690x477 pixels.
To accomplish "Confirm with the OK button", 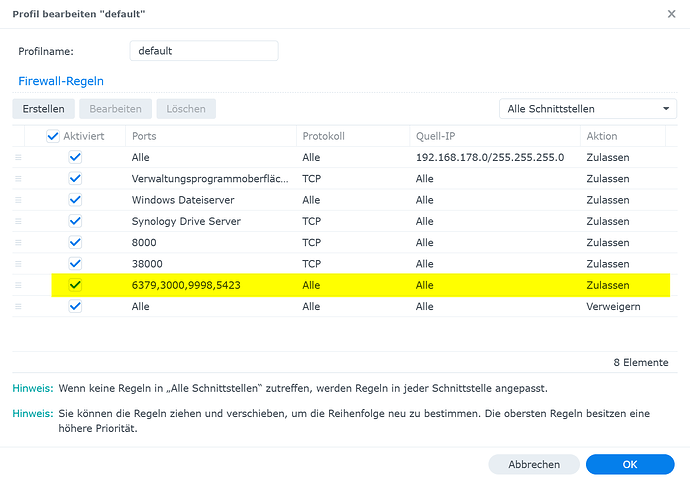I will point(629,464).
